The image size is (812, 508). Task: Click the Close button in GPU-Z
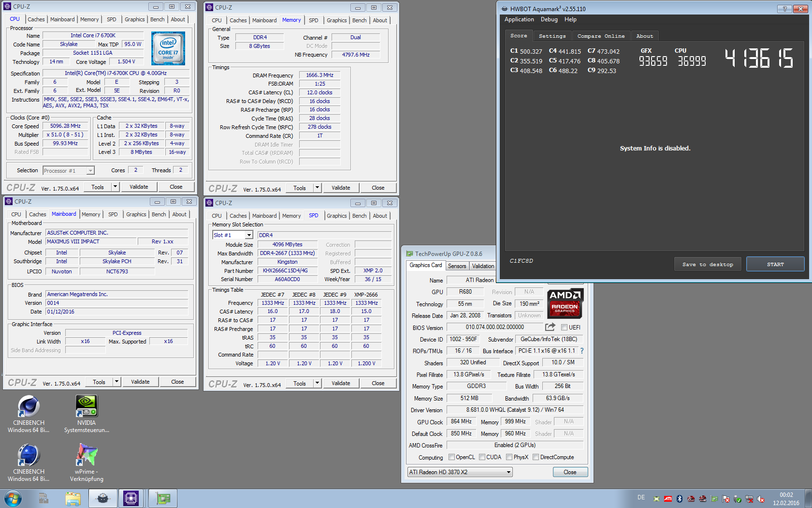(570, 472)
